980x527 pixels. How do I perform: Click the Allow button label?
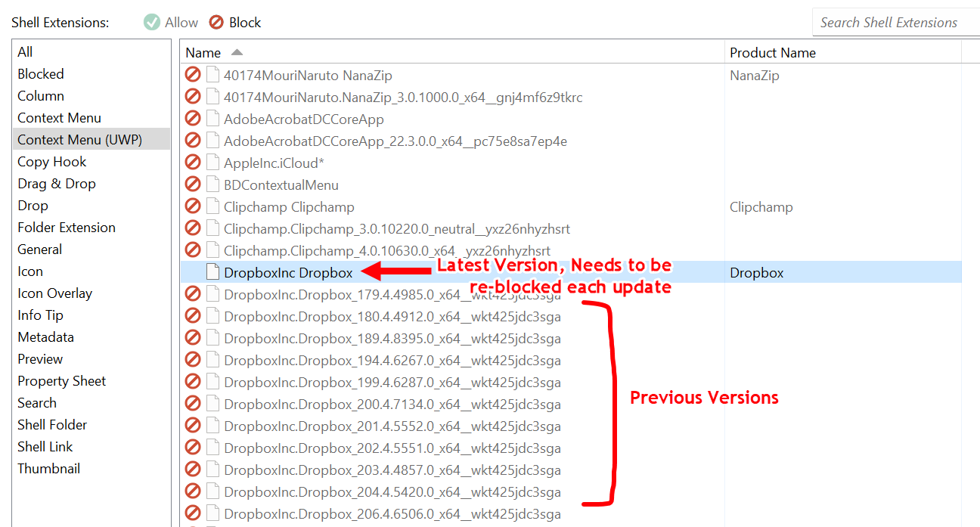click(181, 23)
